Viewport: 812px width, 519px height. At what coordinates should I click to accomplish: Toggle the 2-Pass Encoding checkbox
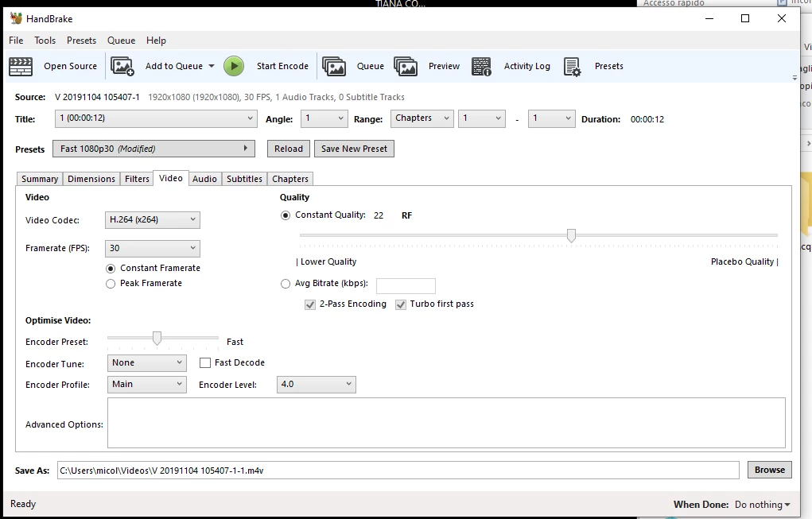310,304
